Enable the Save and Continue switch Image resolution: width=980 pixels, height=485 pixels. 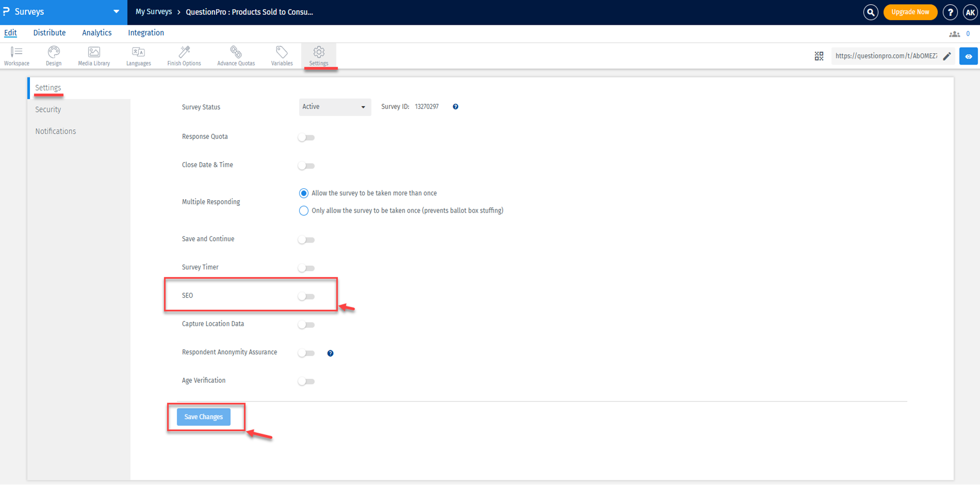click(x=306, y=240)
